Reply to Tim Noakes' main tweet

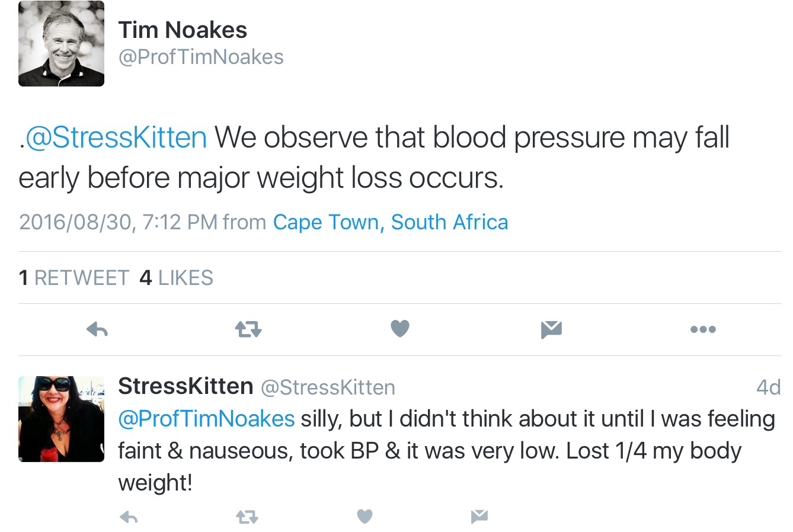(97, 329)
